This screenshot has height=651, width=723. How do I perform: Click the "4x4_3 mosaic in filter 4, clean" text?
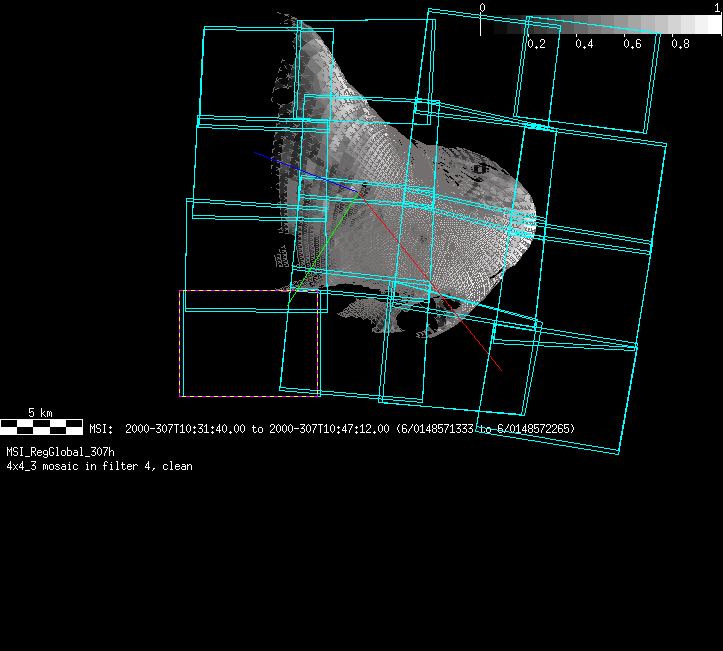point(99,466)
